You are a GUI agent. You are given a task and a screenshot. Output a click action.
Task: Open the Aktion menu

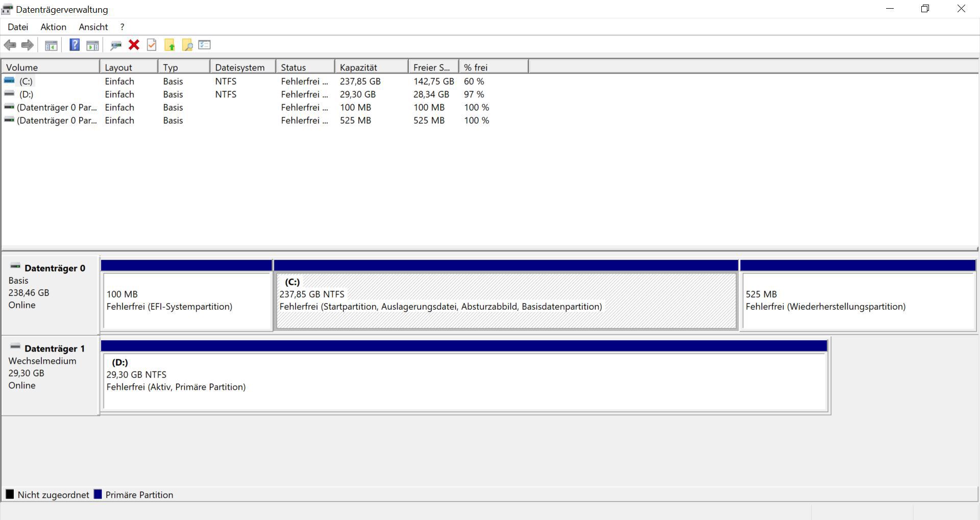[x=54, y=27]
